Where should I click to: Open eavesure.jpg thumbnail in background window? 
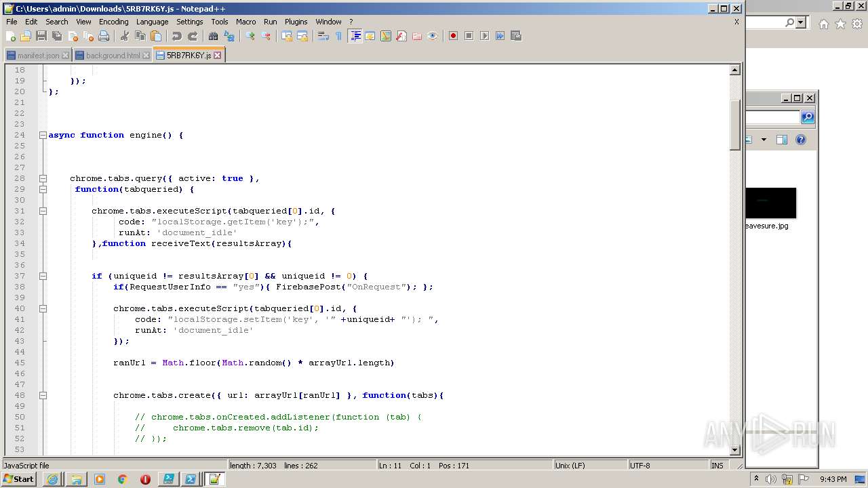pyautogui.click(x=770, y=203)
